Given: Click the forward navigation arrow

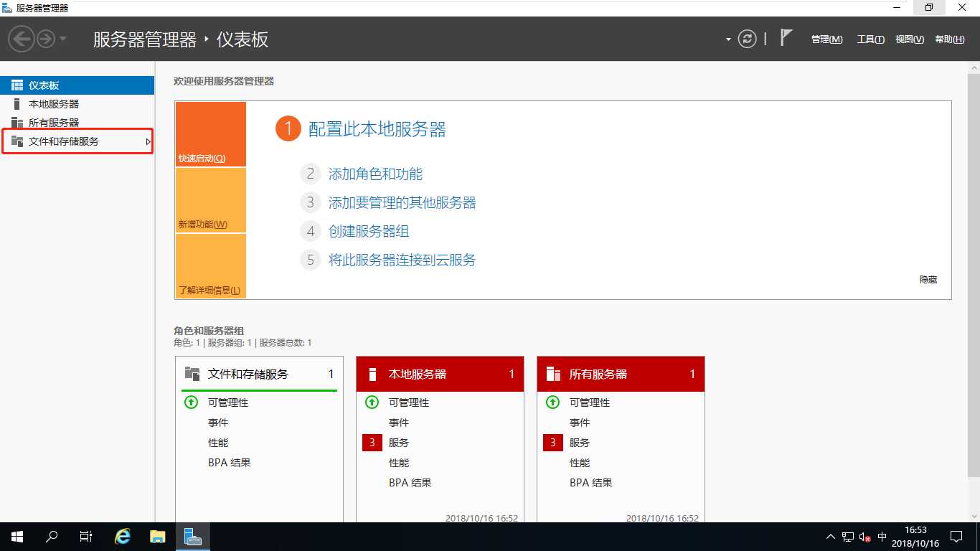Looking at the screenshot, I should (46, 39).
